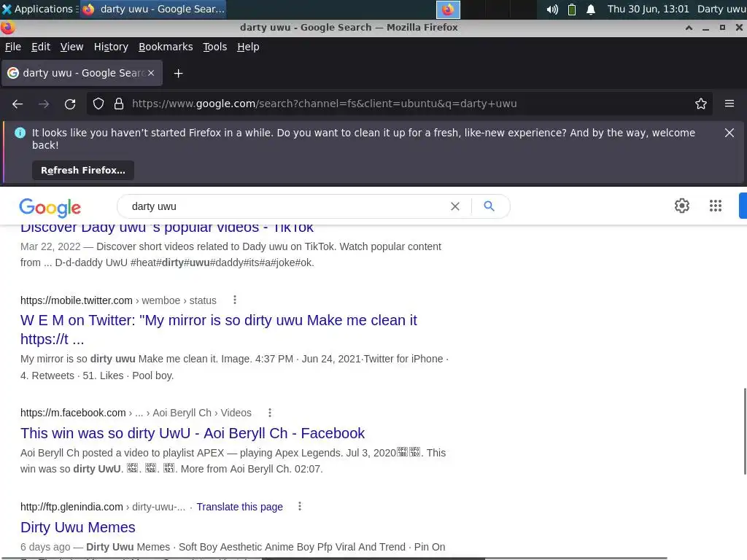This screenshot has height=560, width=747.
Task: Open the Google apps grid
Action: pos(716,206)
